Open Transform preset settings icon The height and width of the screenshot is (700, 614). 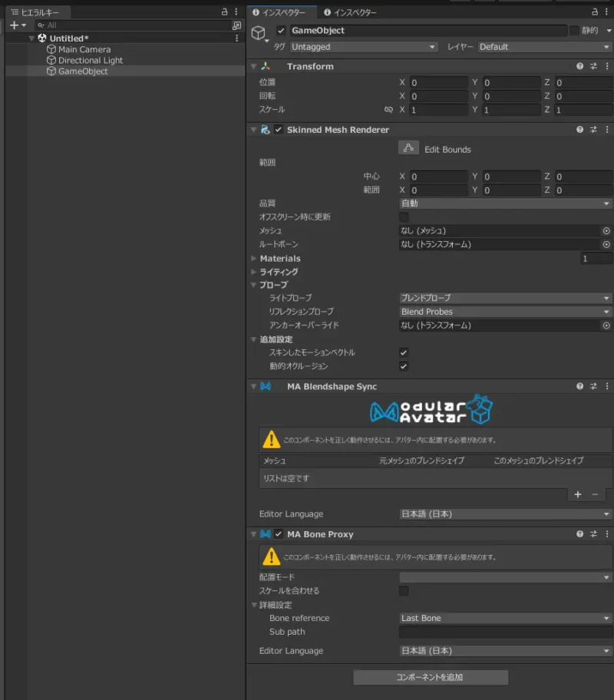593,66
